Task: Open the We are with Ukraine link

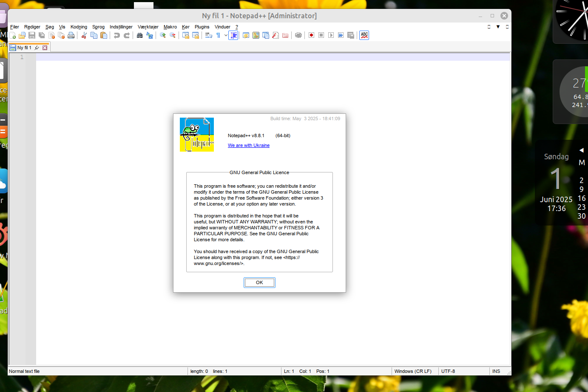Action: [x=249, y=145]
